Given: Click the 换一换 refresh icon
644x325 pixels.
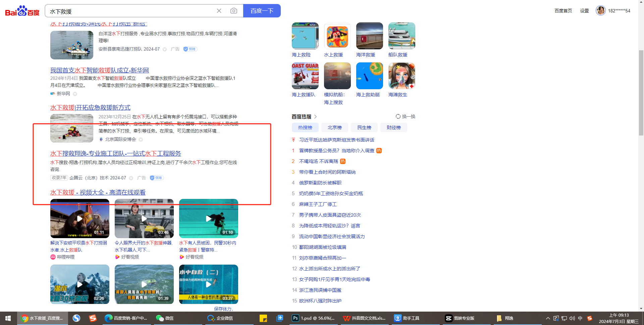Looking at the screenshot, I should coord(398,116).
